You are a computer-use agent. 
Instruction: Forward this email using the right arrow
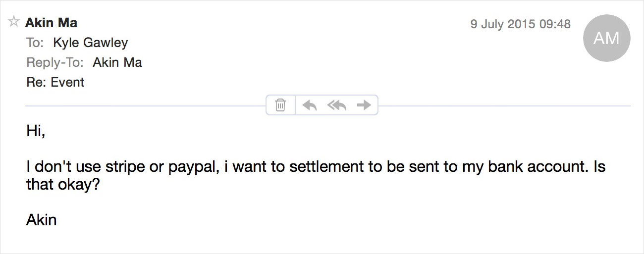pos(364,105)
